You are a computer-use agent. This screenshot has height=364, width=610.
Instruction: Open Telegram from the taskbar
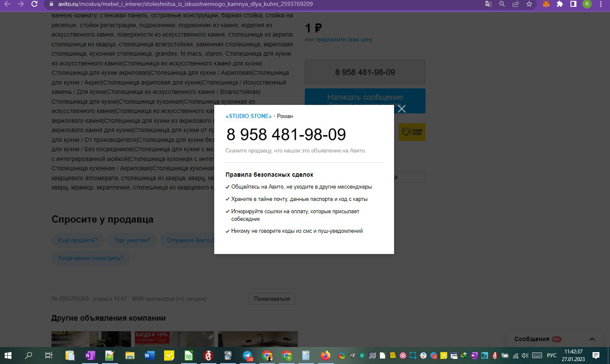click(248, 356)
